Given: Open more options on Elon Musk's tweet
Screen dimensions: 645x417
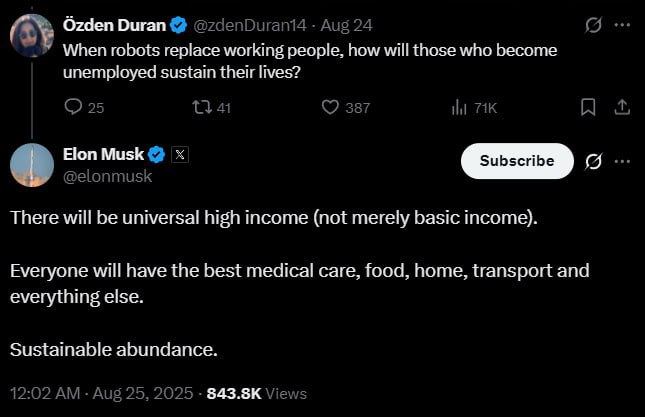Looking at the screenshot, I should click(622, 161).
